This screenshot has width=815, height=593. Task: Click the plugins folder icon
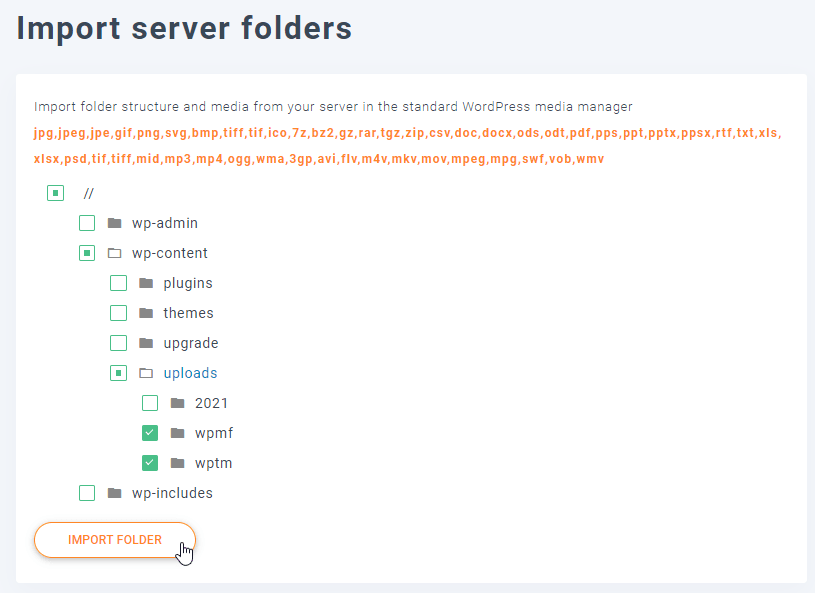(x=146, y=283)
